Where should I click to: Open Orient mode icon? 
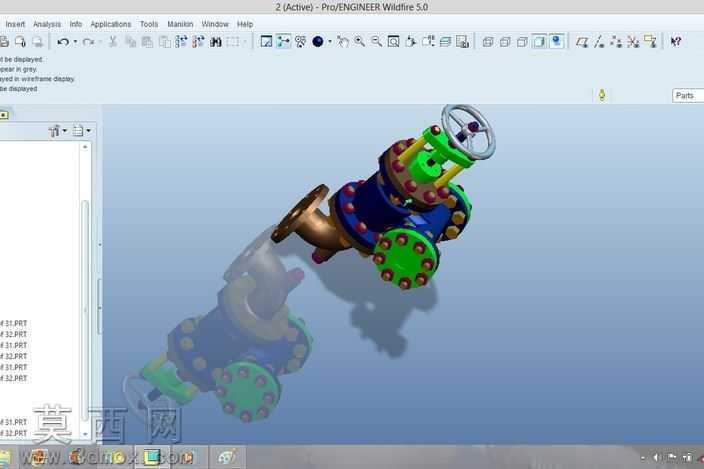pyautogui.click(x=300, y=42)
